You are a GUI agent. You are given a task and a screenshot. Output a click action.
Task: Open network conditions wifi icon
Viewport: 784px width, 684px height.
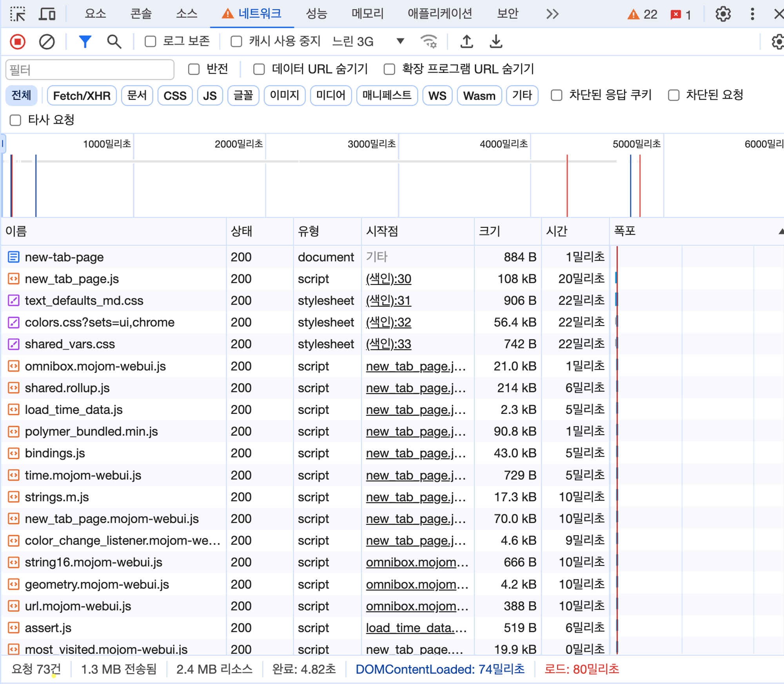coord(428,42)
